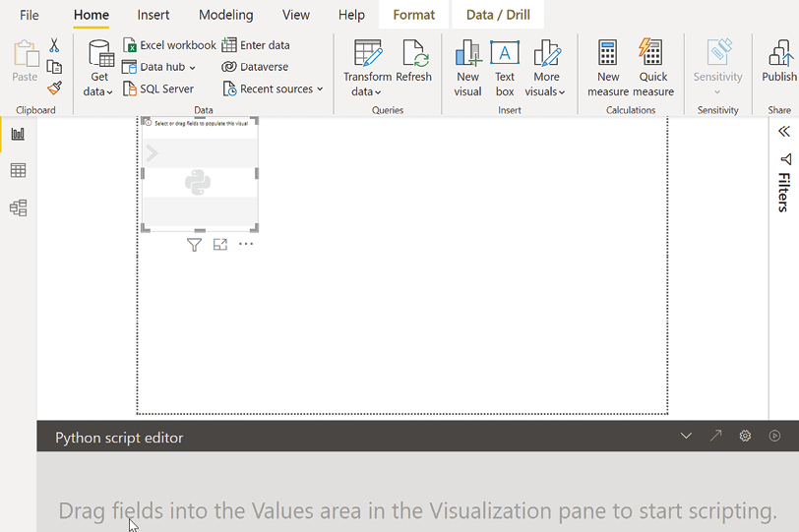
Task: Add a New visual
Action: pyautogui.click(x=467, y=69)
